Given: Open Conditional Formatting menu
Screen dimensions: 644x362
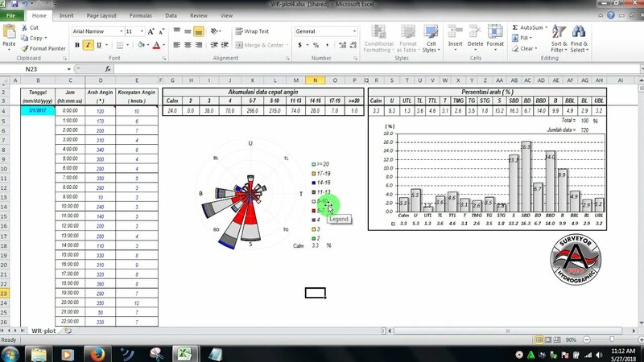Looking at the screenshot, I should 378,38.
